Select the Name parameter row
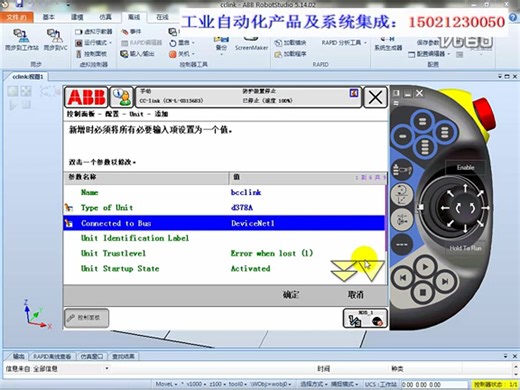 (x=224, y=192)
